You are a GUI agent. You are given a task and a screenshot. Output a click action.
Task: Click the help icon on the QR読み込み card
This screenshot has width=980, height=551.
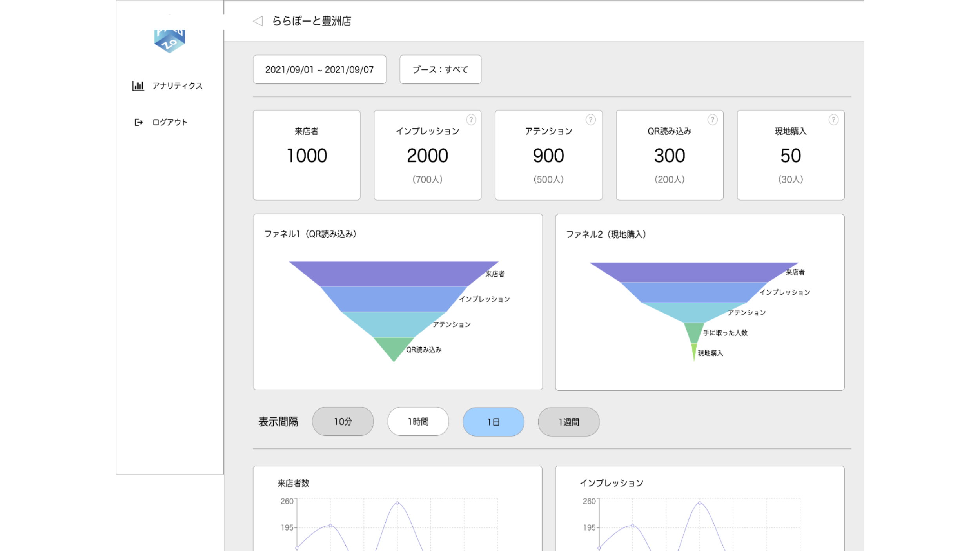click(712, 120)
